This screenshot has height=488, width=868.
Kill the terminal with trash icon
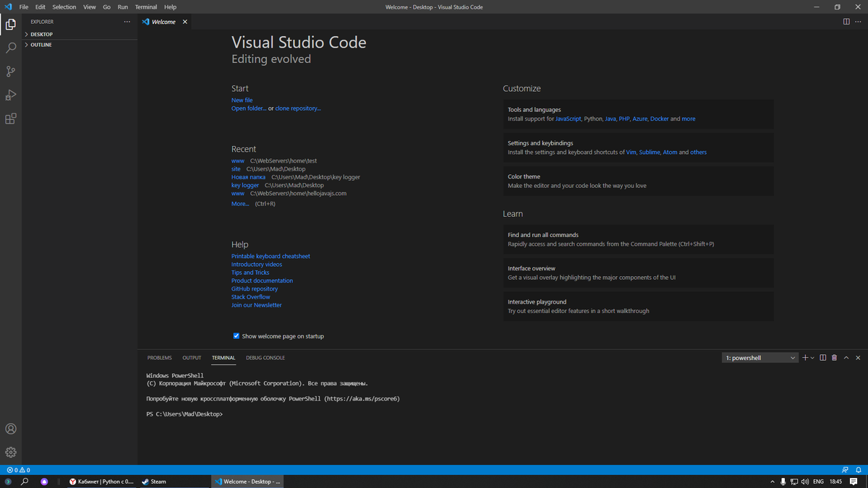(x=834, y=358)
